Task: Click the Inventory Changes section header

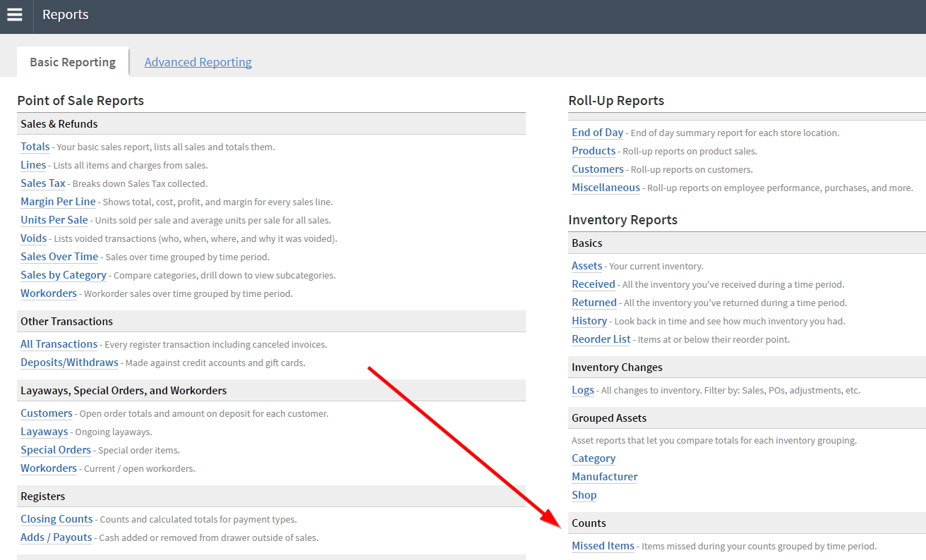Action: [747, 367]
